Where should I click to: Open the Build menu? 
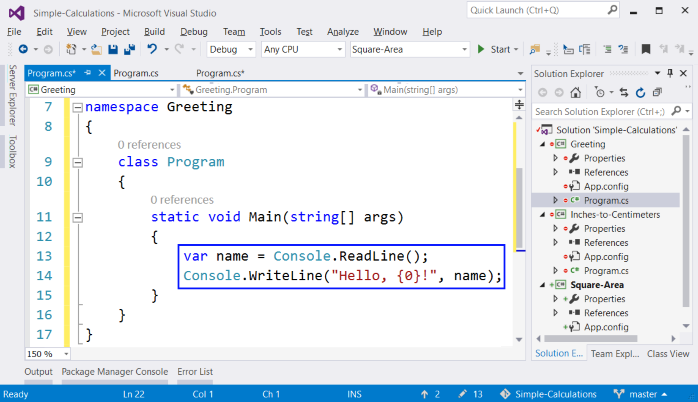click(154, 32)
